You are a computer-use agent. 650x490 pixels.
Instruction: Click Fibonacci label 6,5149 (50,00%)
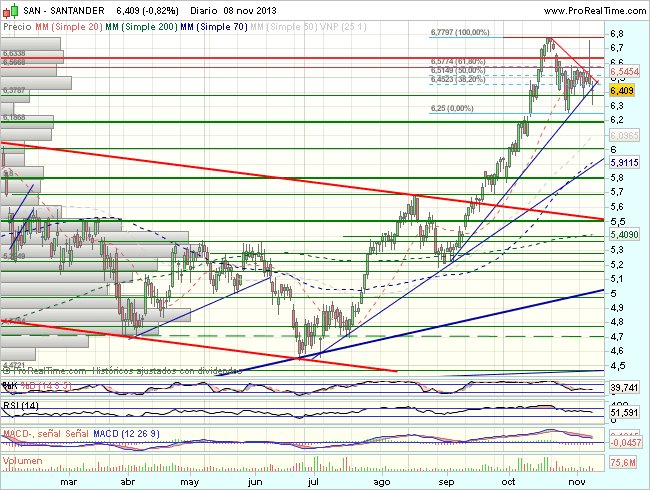pyautogui.click(x=458, y=70)
